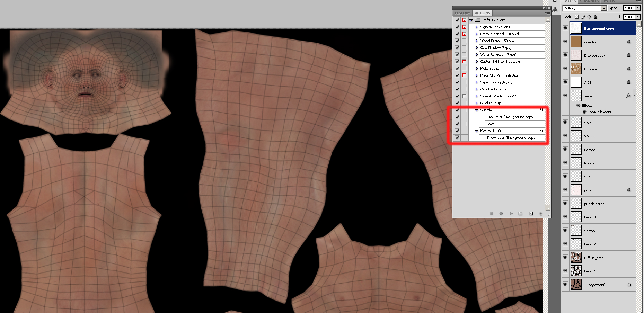Begin recording an action
The image size is (644, 313).
coord(501,214)
